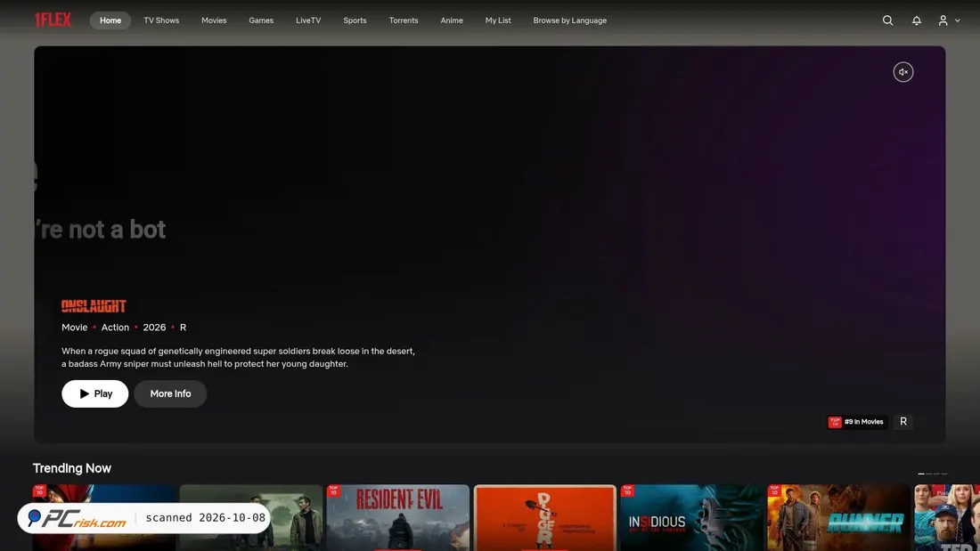Click the R rating badge at right
Viewport: 980px width, 551px height.
tap(903, 422)
